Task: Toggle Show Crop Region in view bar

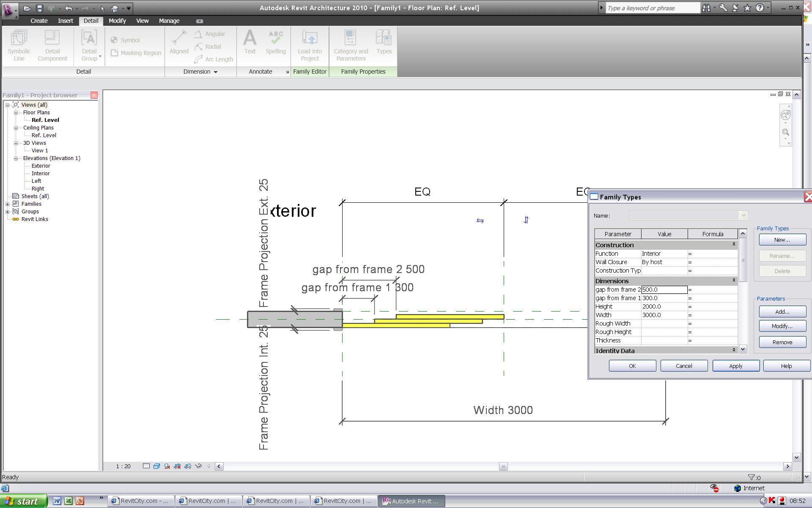Action: pyautogui.click(x=188, y=466)
